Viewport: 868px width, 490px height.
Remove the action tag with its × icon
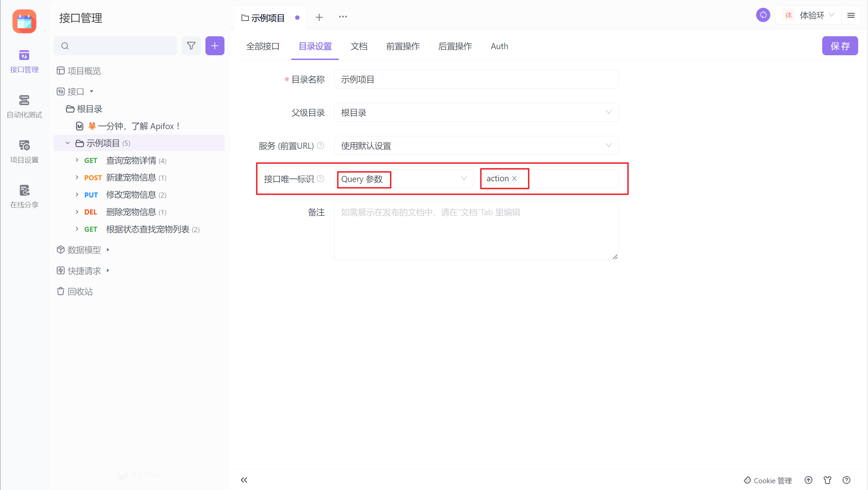pyautogui.click(x=514, y=179)
